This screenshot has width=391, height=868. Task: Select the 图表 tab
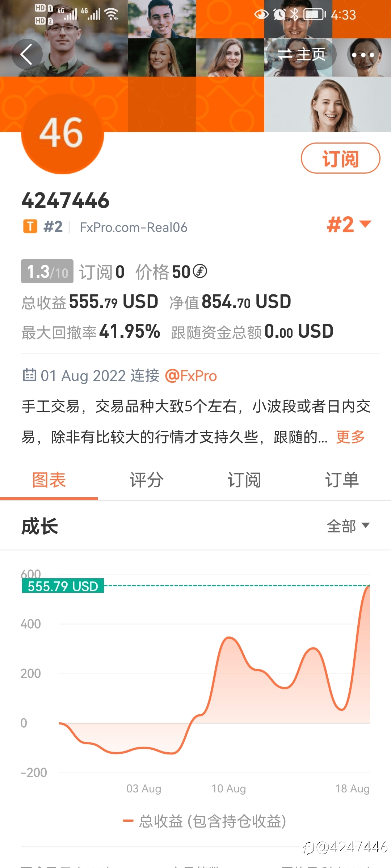coord(49,480)
